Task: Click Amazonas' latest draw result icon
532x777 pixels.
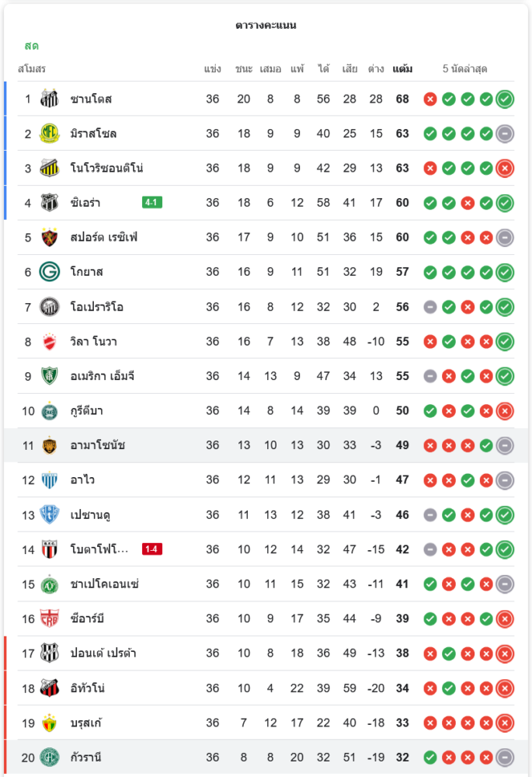Action: (505, 445)
